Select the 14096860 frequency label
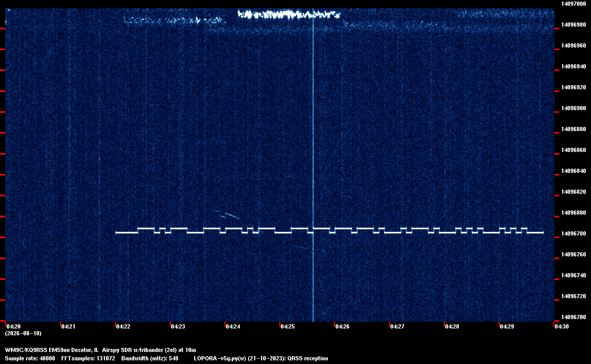The height and width of the screenshot is (364, 591). 574,150
